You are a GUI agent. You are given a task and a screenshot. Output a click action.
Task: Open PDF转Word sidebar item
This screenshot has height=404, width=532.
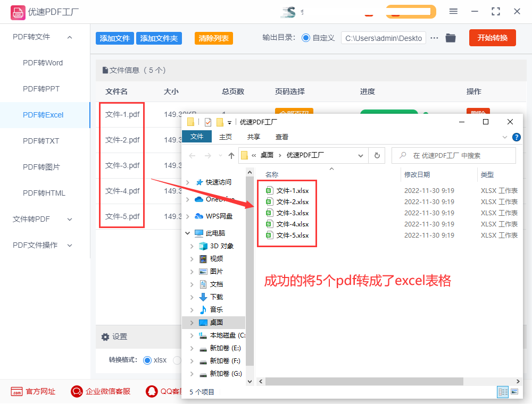pos(43,63)
